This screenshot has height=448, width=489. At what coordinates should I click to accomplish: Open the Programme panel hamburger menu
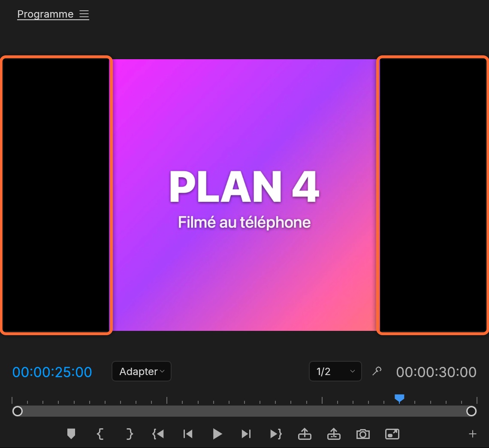(x=84, y=14)
